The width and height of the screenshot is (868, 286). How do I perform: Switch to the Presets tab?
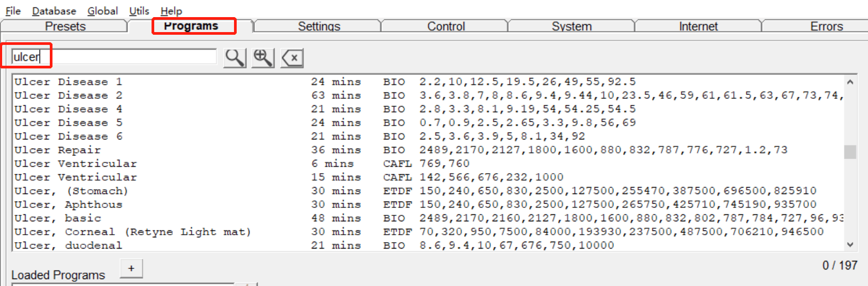[x=65, y=26]
